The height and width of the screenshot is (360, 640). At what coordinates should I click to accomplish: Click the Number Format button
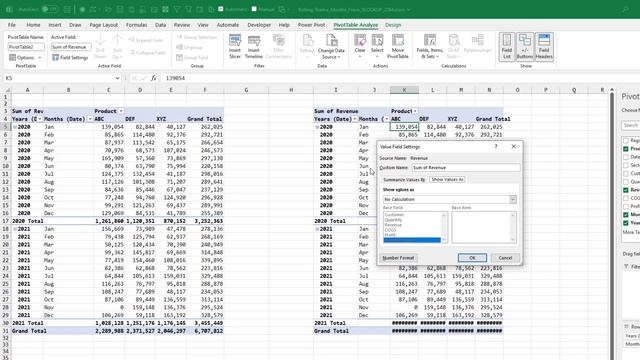point(398,258)
